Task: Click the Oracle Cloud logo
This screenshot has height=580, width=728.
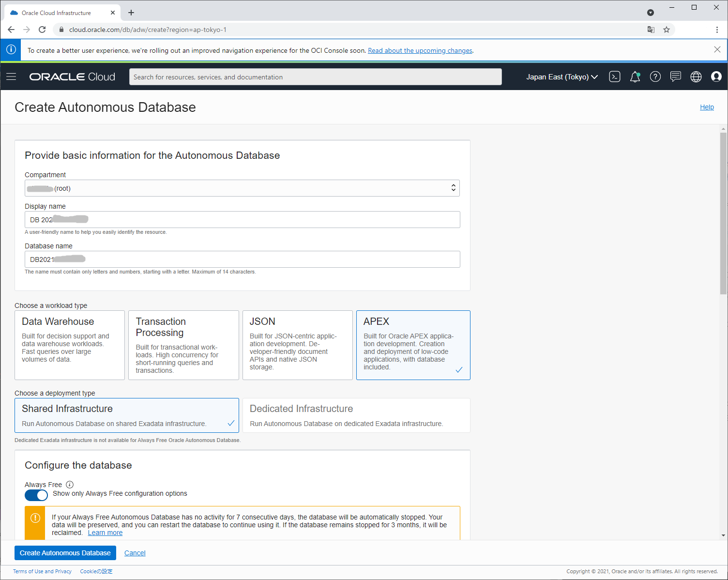Action: point(72,76)
